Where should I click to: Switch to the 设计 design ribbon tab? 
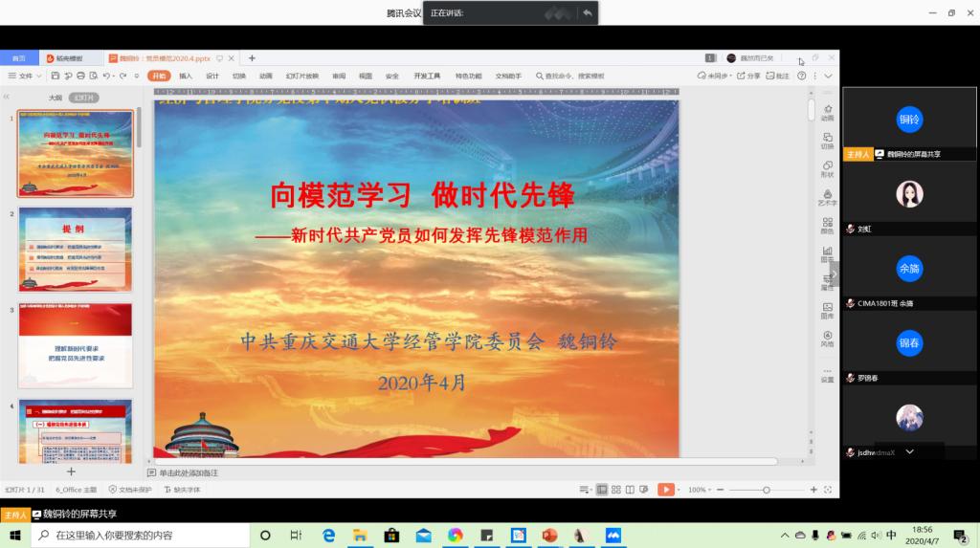tap(212, 76)
